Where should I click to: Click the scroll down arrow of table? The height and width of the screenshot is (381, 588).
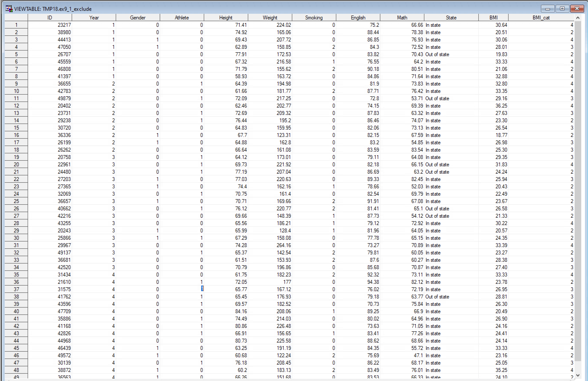(x=578, y=375)
